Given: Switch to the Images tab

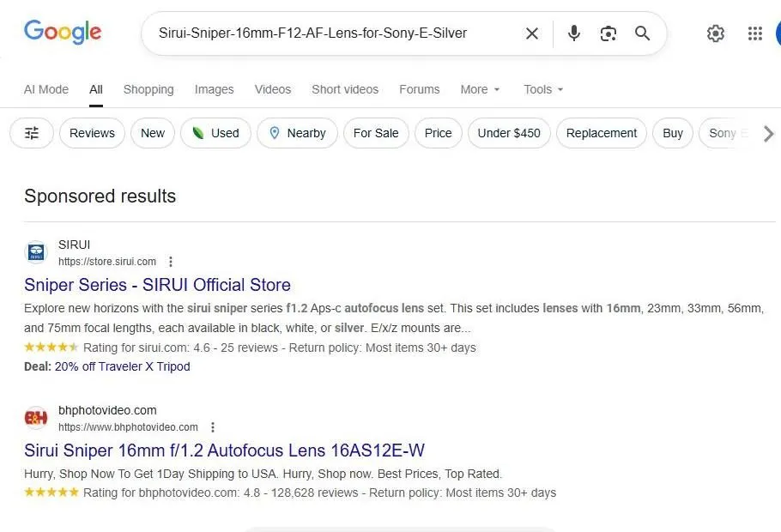Looking at the screenshot, I should [x=214, y=89].
